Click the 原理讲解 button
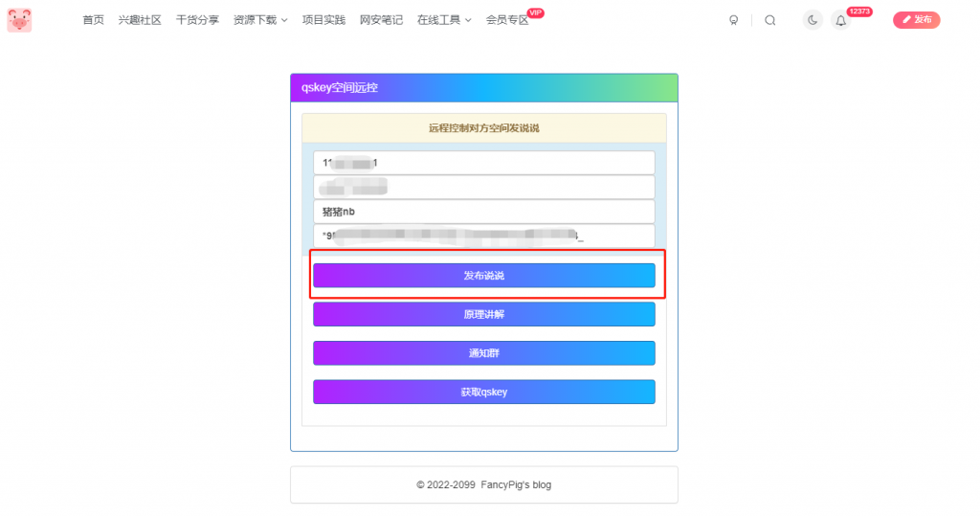 point(483,314)
